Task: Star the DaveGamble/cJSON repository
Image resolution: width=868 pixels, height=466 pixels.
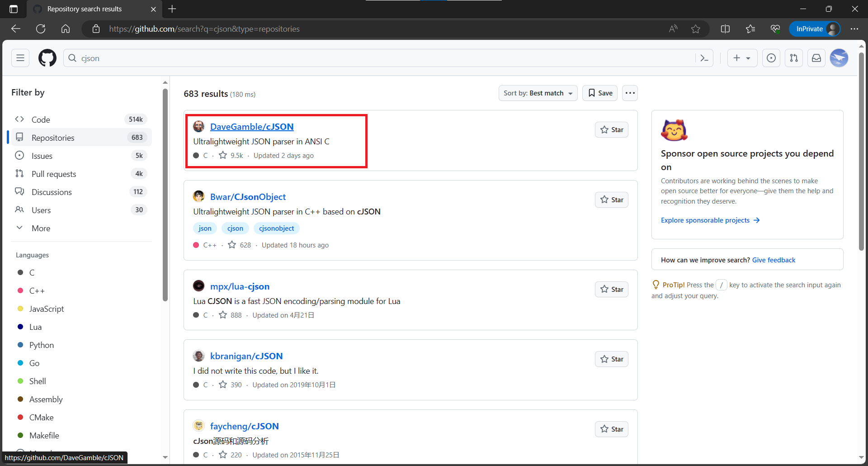Action: tap(611, 130)
